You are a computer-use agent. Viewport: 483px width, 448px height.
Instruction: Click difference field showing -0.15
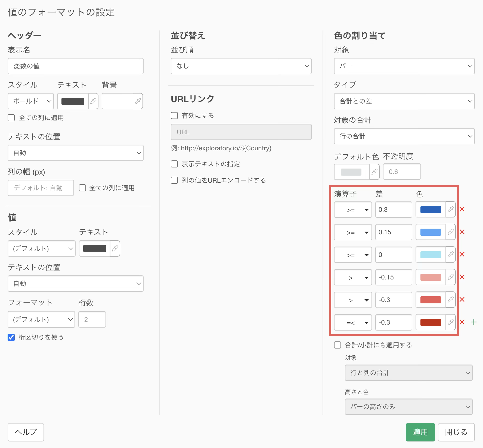(394, 277)
